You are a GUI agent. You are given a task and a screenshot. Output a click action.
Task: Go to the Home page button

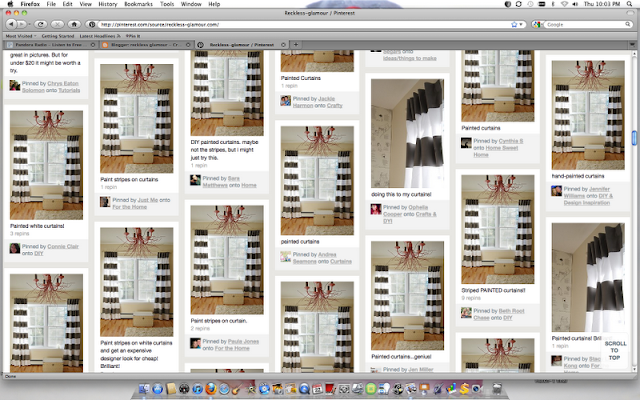[74, 24]
